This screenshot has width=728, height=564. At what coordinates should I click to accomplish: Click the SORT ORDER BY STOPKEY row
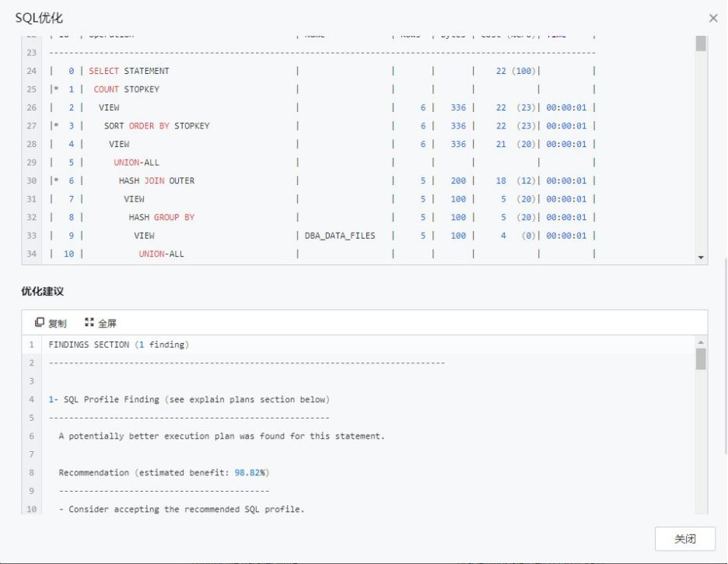pyautogui.click(x=156, y=126)
